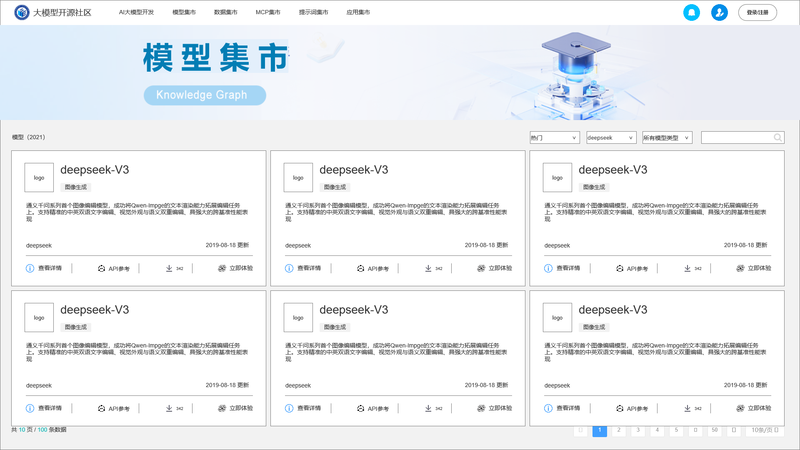Screen dimensions: 800x450
Task: Open the 热门 sort dropdown
Action: [x=554, y=137]
